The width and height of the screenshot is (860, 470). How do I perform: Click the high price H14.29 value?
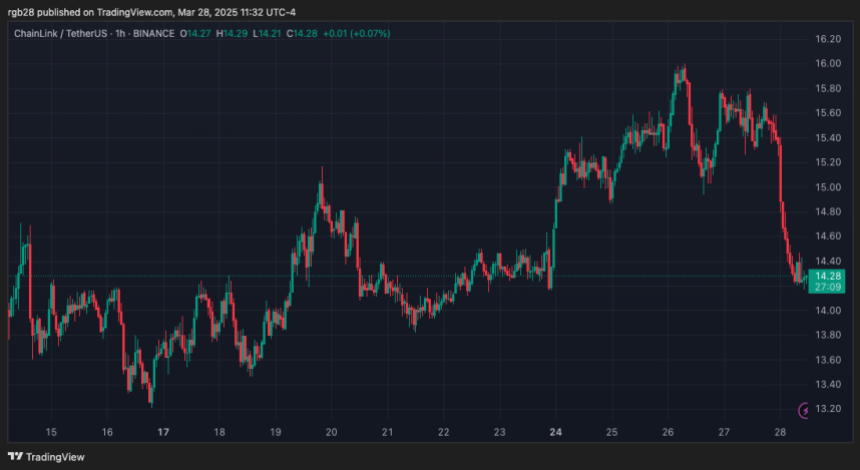235,33
